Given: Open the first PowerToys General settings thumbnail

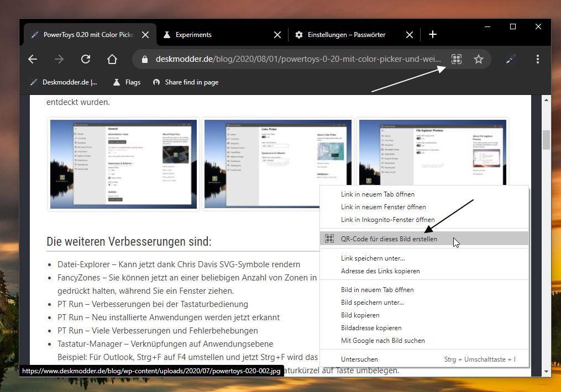Looking at the screenshot, I should coord(123,164).
